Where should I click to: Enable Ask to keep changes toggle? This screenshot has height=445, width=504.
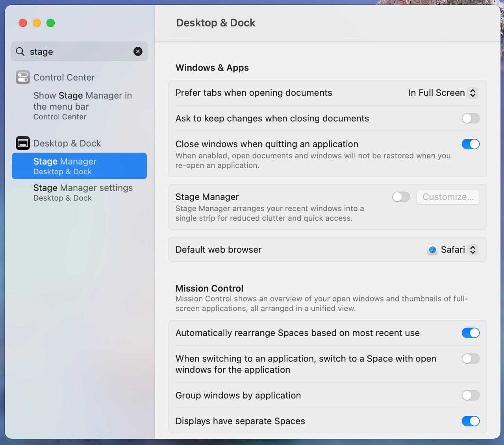click(471, 118)
